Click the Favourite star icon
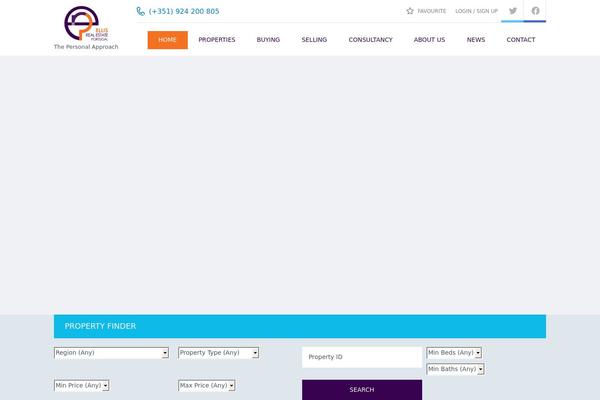Screen dimensions: 600x400 pyautogui.click(x=410, y=11)
